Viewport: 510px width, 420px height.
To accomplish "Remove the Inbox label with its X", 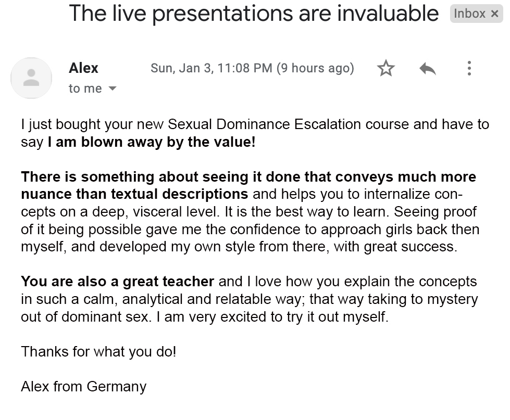I will (x=495, y=14).
